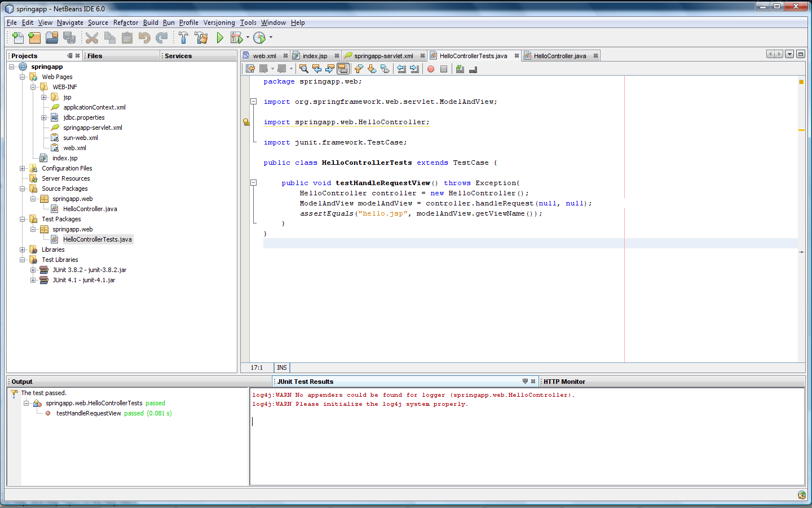Collapse the testHandleRequestView method code fold
The image size is (812, 508).
[x=254, y=183]
